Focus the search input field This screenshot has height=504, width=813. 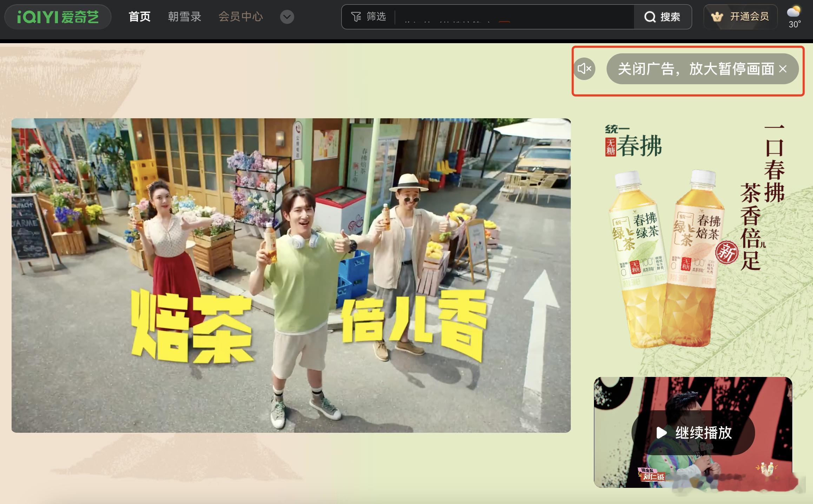pos(514,17)
